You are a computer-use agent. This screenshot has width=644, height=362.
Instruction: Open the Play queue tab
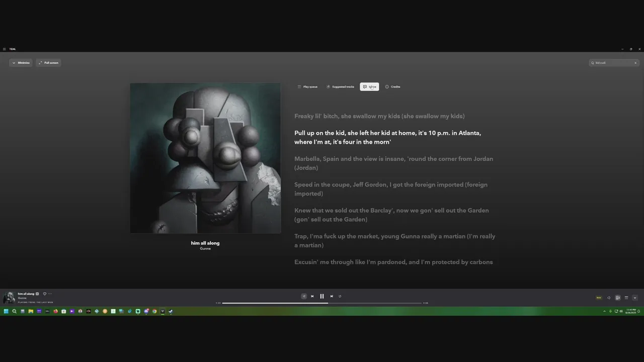tap(307, 87)
